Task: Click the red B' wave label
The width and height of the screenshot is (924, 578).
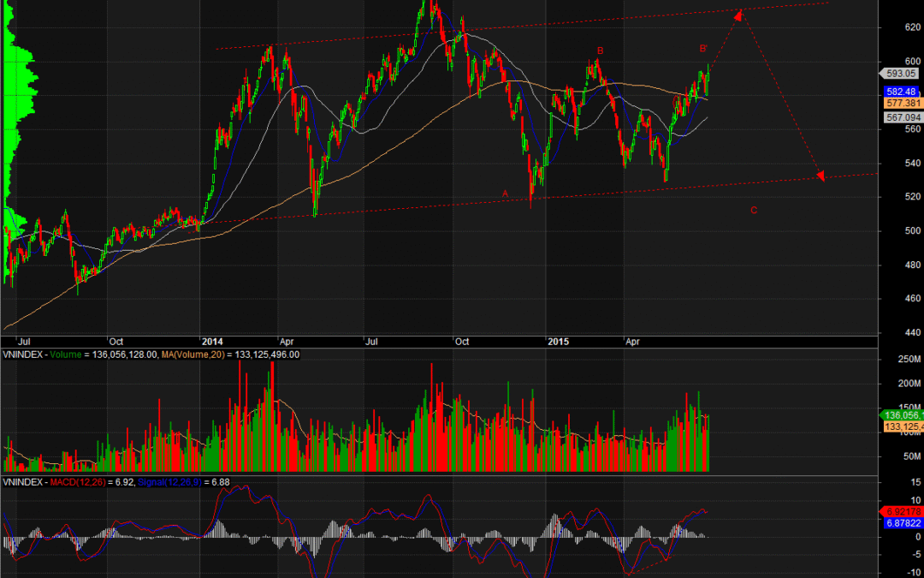Action: tap(703, 48)
